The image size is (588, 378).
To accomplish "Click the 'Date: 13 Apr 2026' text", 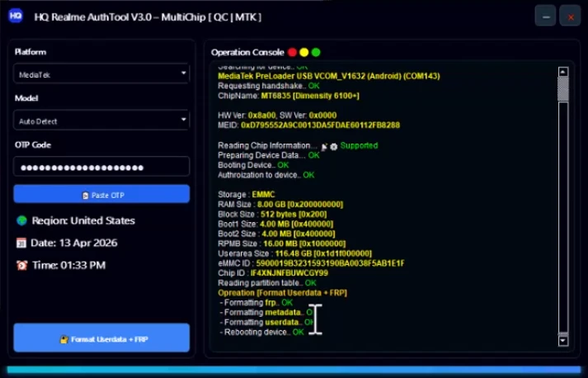I will (x=74, y=243).
